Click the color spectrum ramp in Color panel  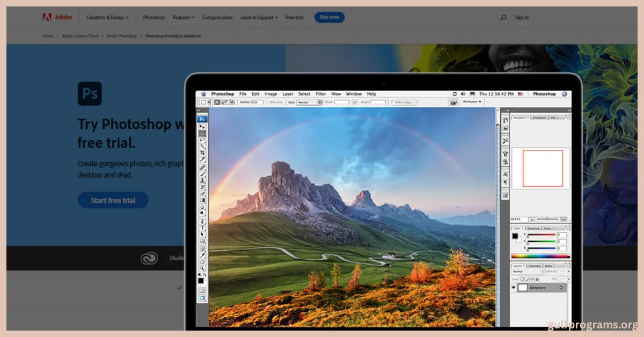click(x=540, y=256)
